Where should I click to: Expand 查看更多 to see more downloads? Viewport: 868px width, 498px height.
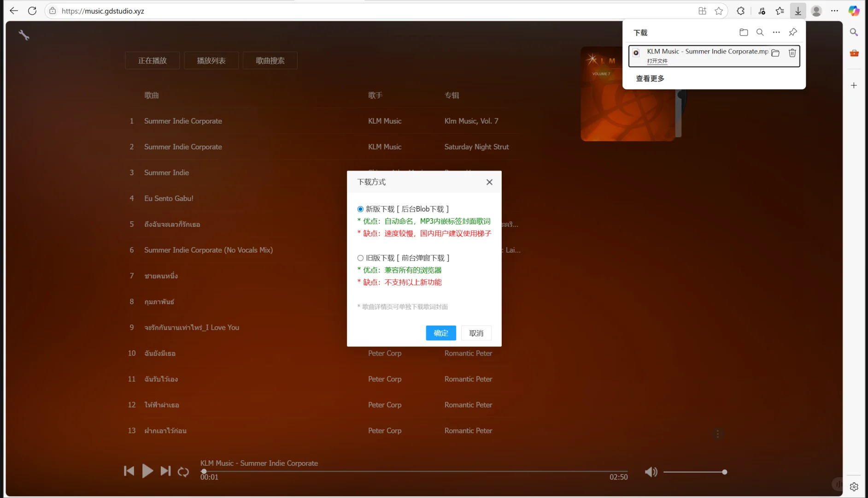pyautogui.click(x=650, y=78)
